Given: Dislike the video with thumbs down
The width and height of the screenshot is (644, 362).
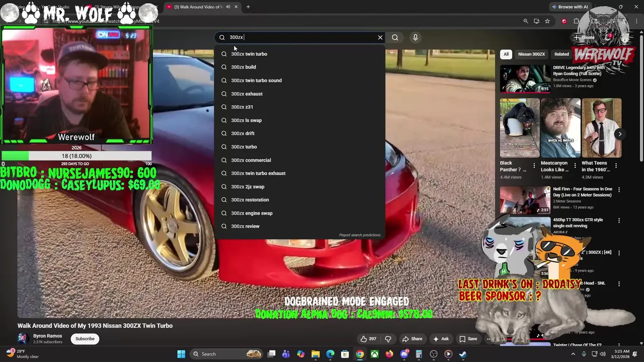Looking at the screenshot, I should 388,339.
